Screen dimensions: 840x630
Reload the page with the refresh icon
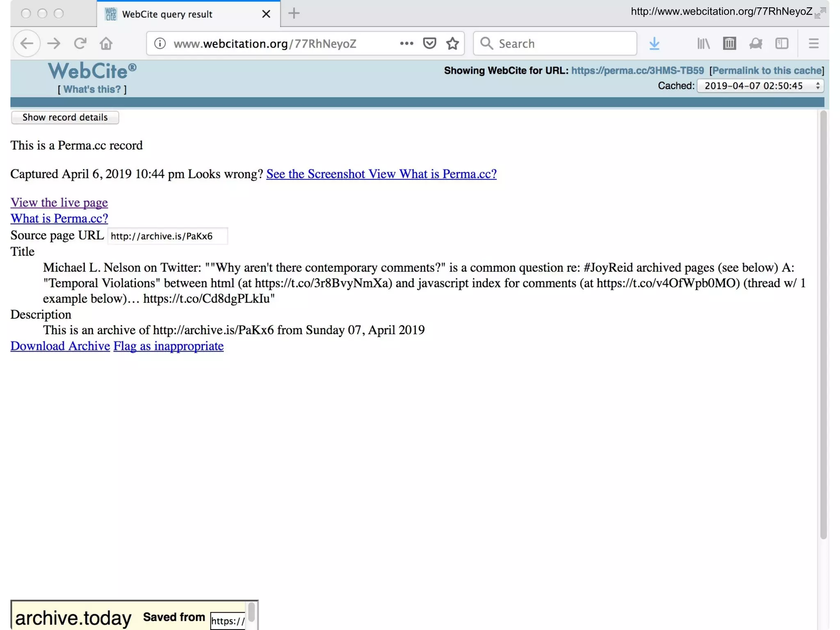(80, 43)
